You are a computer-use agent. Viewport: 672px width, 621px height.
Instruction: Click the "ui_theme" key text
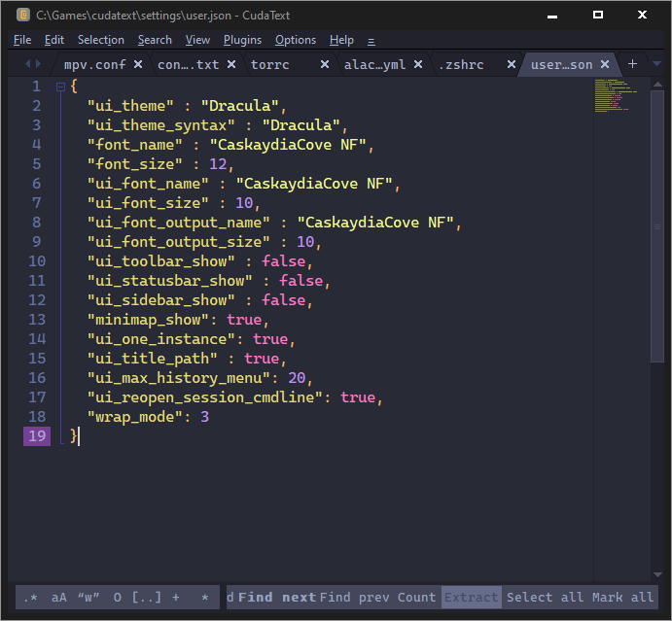coord(130,106)
